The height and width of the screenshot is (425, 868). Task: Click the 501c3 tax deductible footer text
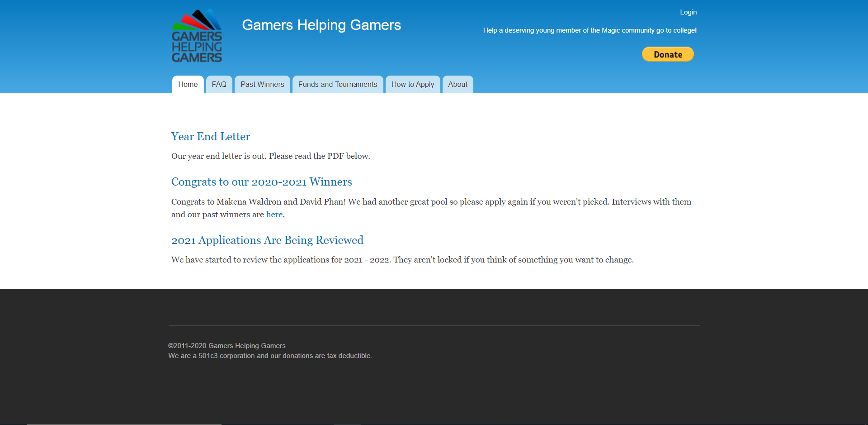point(270,356)
